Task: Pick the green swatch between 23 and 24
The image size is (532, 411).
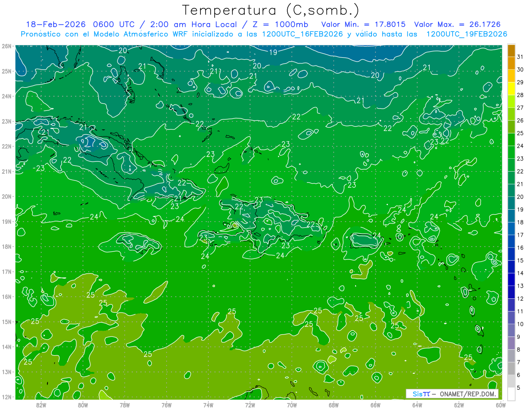Action: pyautogui.click(x=511, y=152)
